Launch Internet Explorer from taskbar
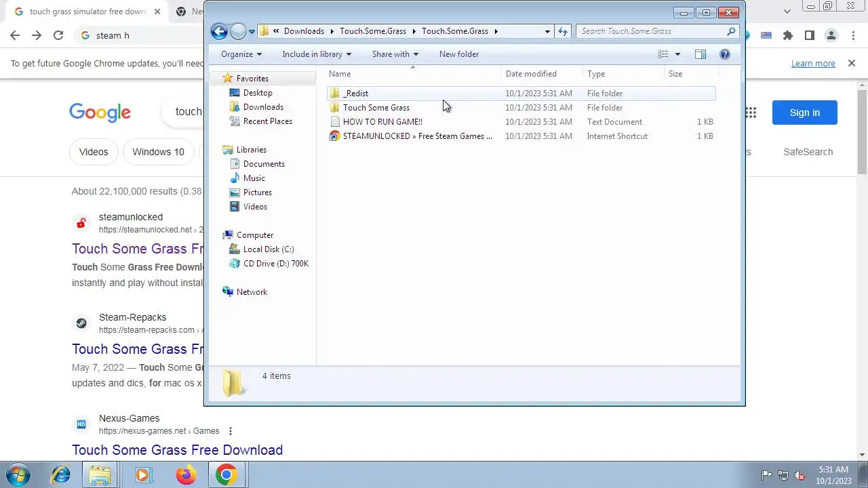The image size is (868, 488). point(61,474)
